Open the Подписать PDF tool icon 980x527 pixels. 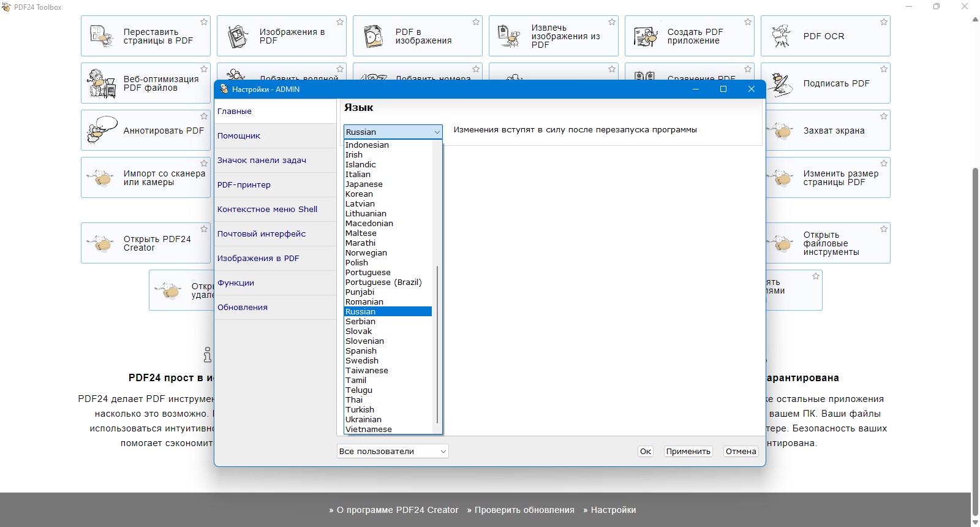781,84
